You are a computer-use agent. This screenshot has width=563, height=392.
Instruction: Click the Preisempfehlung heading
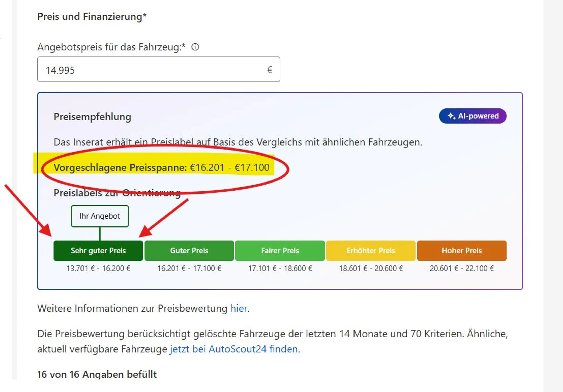(93, 117)
